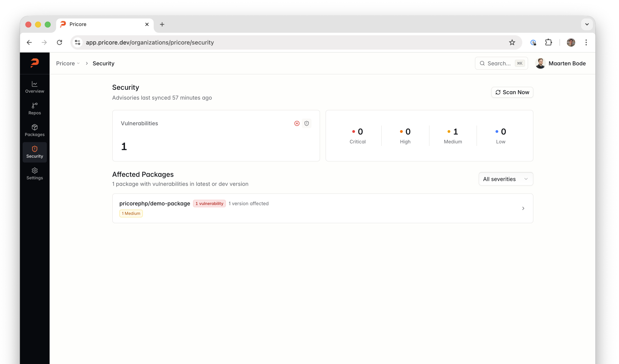Reload the page with the refresh icon

click(59, 42)
